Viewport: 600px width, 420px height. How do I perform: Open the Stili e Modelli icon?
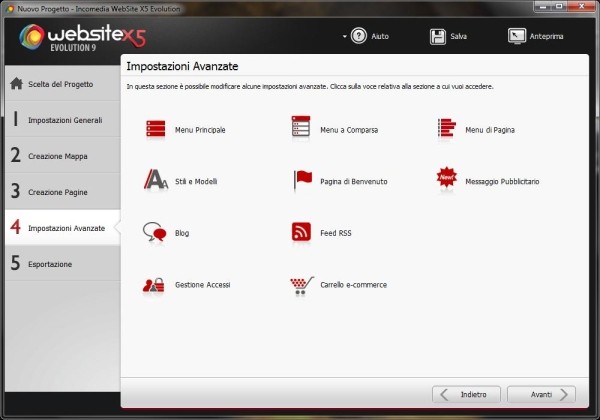click(155, 181)
